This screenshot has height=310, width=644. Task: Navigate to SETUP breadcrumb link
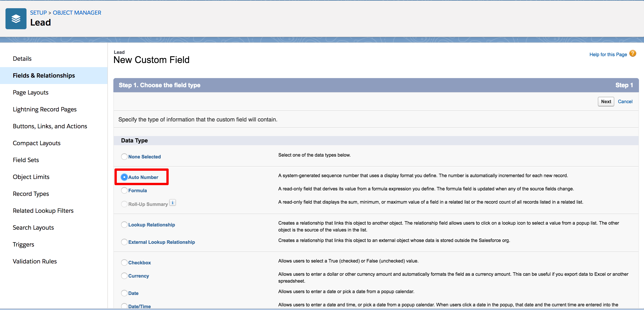tap(38, 13)
